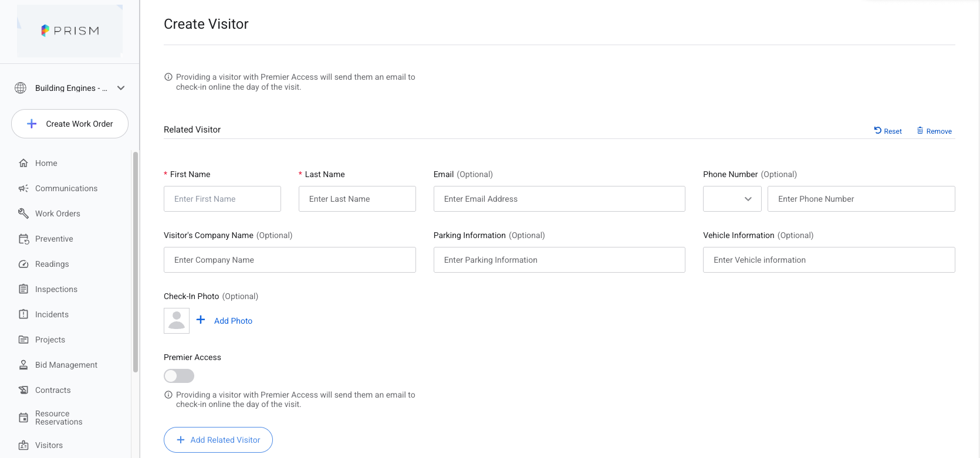This screenshot has width=980, height=458.
Task: Click the Reset link
Action: pyautogui.click(x=888, y=131)
